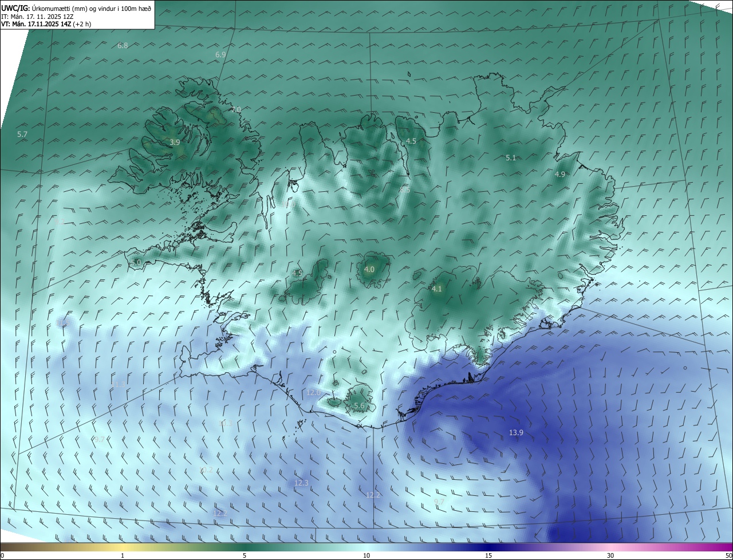733x560 pixels.
Task: Click color scale tick labeled 0
Action: pos(2,555)
